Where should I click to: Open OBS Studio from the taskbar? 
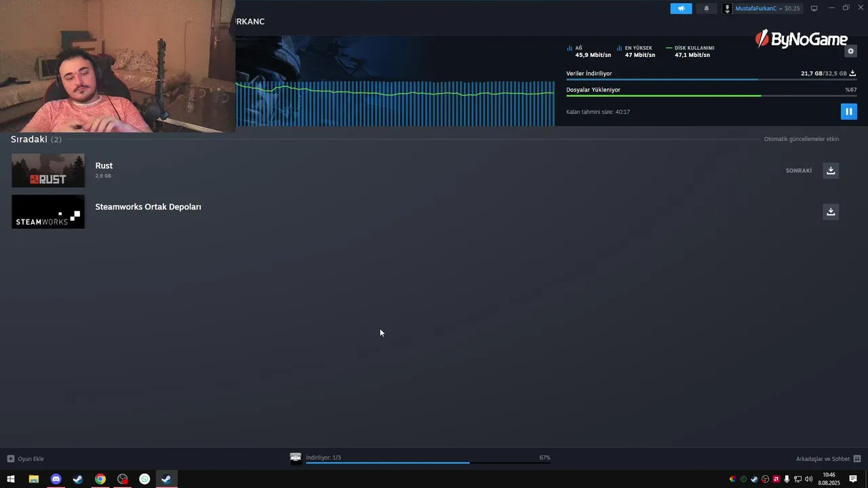123,479
